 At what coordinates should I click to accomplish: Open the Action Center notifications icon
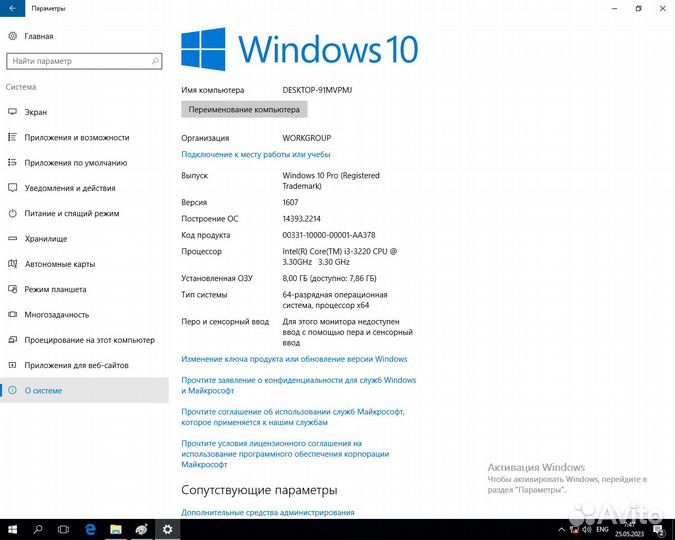659,530
